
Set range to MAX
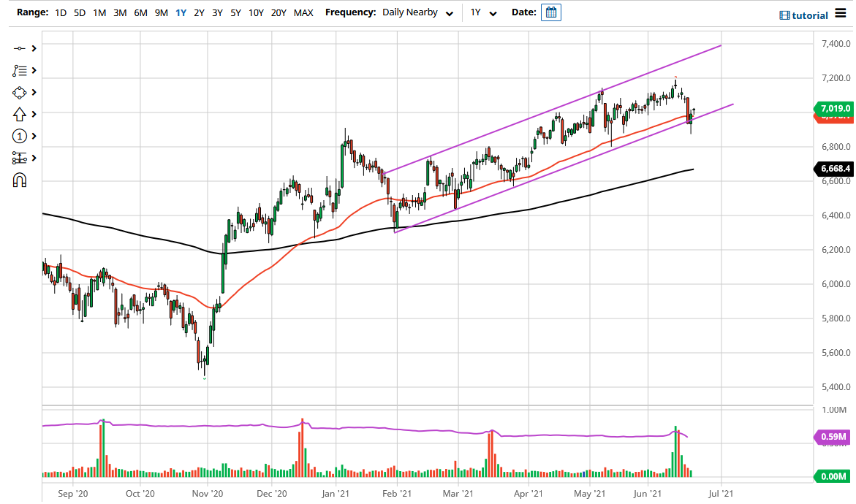[303, 12]
